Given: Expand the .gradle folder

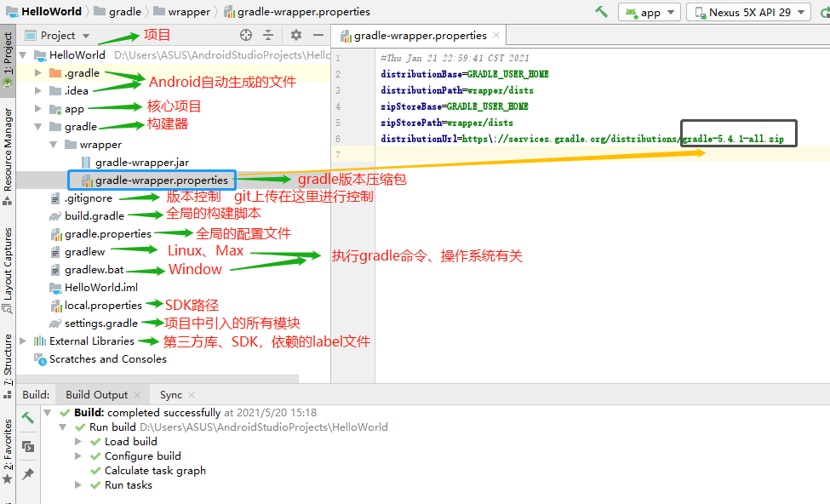Looking at the screenshot, I should point(38,72).
